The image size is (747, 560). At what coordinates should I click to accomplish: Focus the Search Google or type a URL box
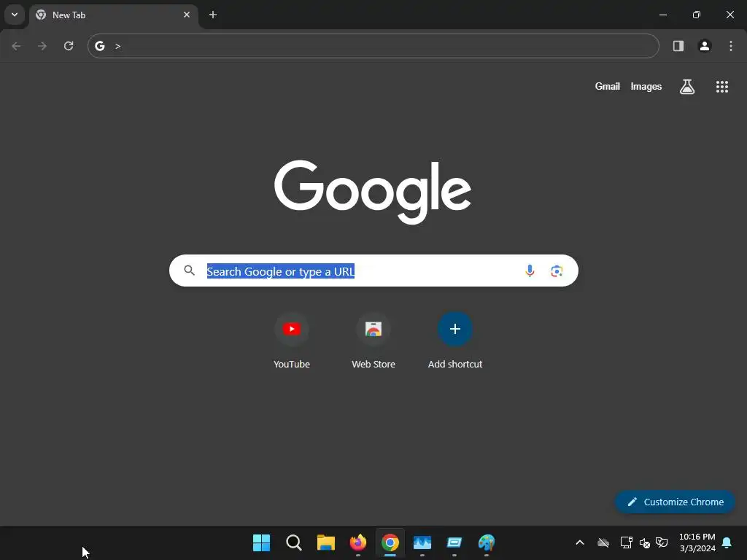[x=373, y=271]
